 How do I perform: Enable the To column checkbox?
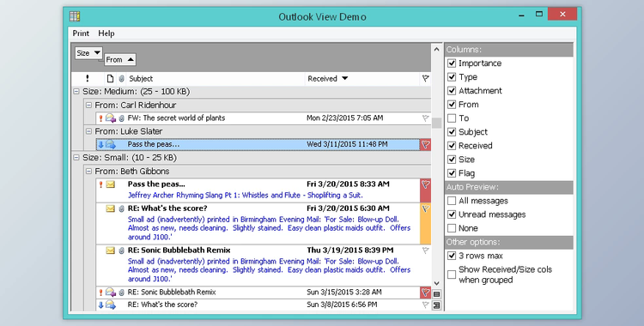[x=452, y=118]
